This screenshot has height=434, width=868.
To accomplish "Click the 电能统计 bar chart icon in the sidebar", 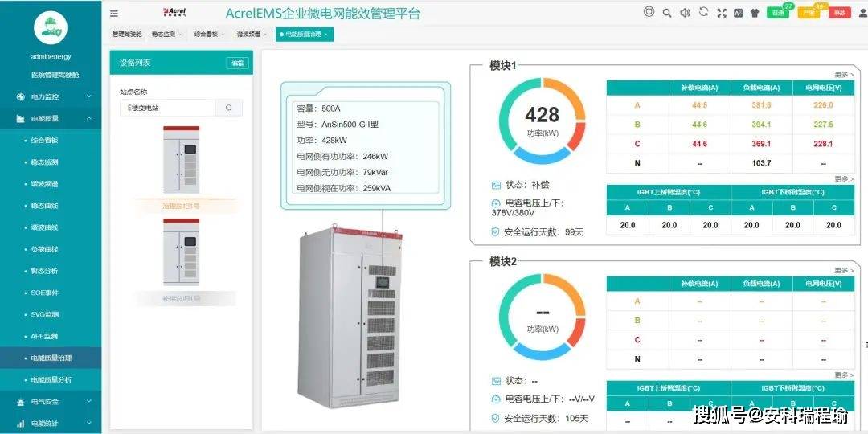I will [x=20, y=424].
